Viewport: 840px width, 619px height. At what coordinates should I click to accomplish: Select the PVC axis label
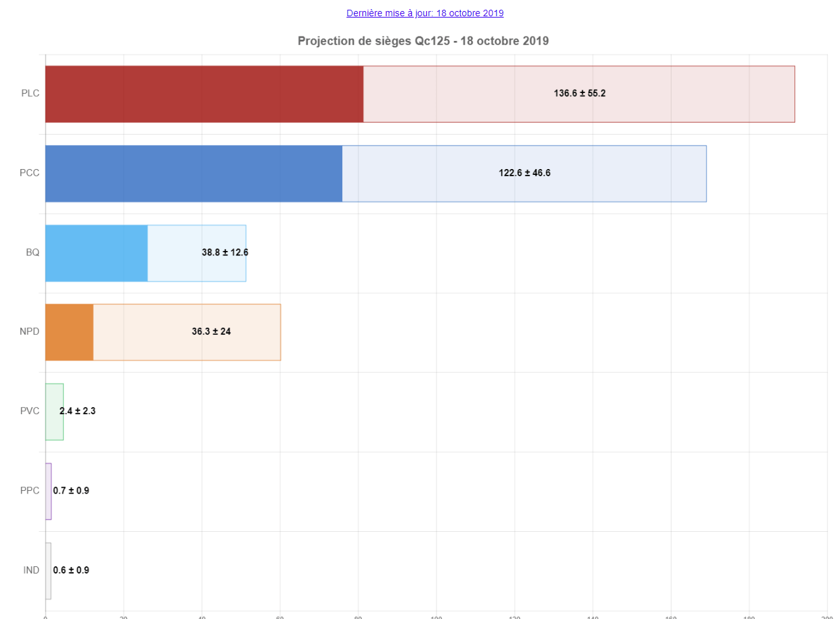[x=30, y=411]
